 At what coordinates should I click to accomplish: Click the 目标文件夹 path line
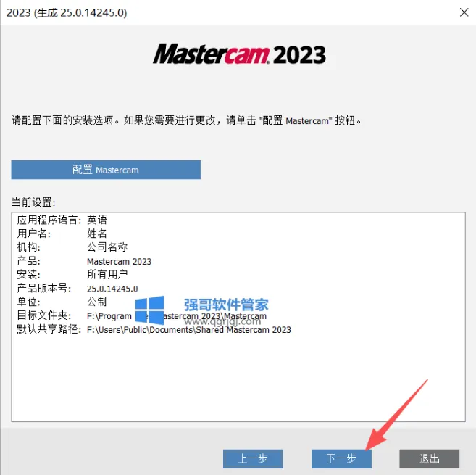[142, 315]
